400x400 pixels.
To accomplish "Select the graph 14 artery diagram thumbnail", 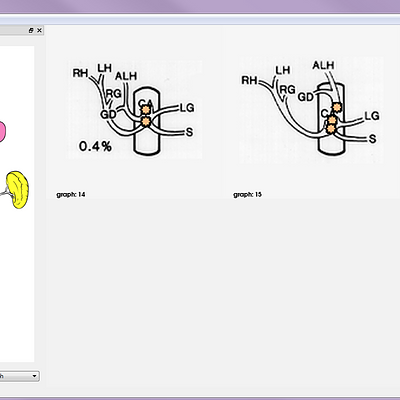I will pos(135,109).
